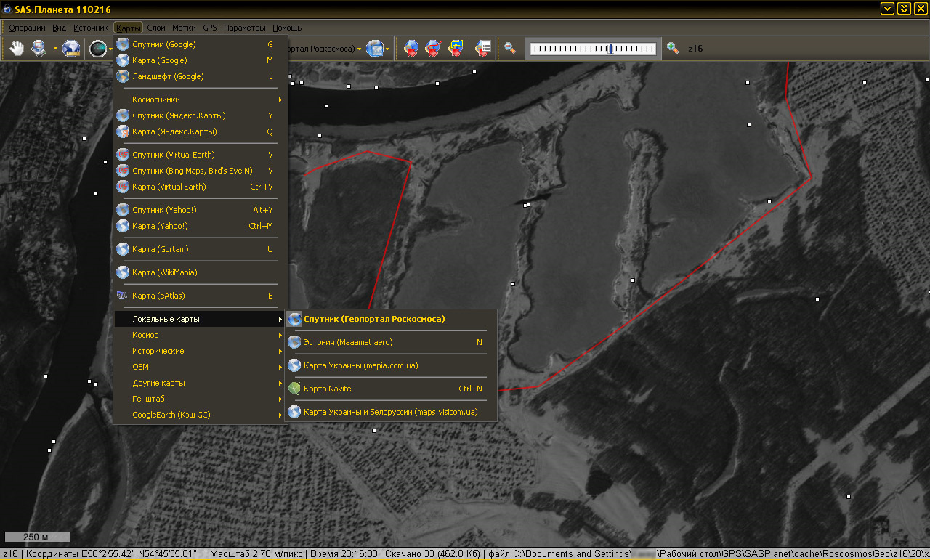Expand the selection tool dropdown arrow
930x560 pixels.
55,49
